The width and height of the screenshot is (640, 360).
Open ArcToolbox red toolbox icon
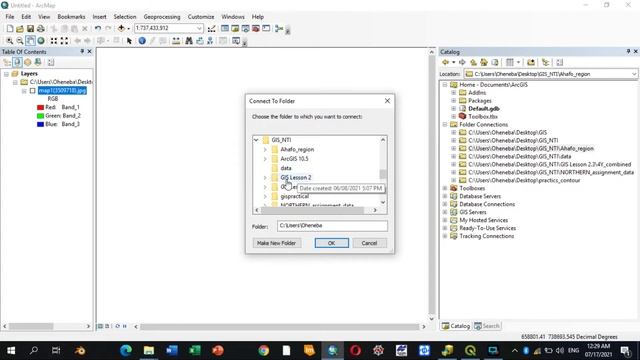256,29
